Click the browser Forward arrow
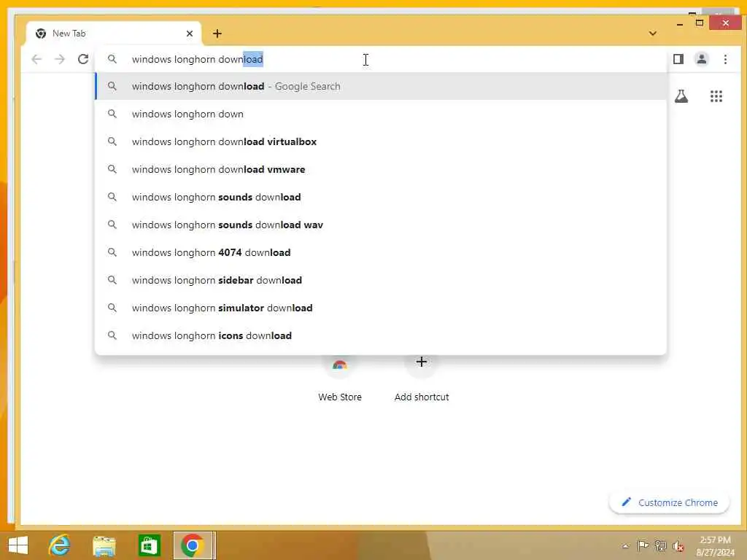 (60, 59)
